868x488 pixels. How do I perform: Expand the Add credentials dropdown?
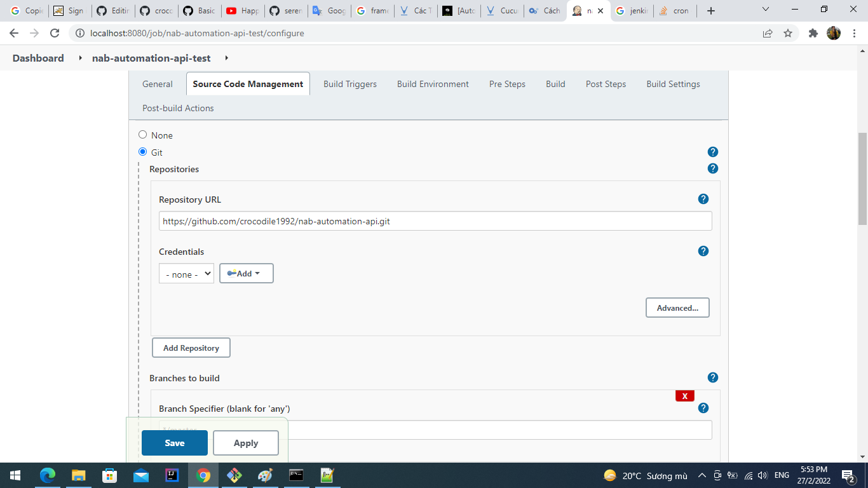point(247,273)
